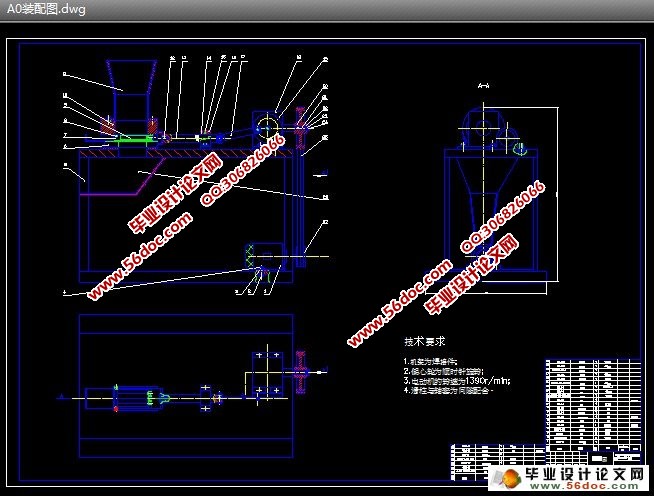This screenshot has height=496, width=654.
Task: Click the A0装配图.dwg file title
Action: 46,10
